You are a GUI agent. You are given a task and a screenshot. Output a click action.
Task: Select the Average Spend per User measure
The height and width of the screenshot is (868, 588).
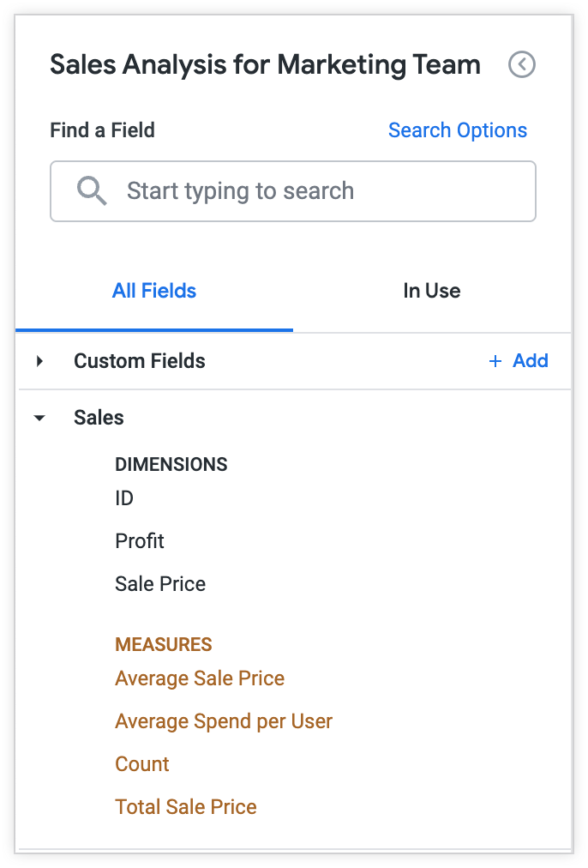(224, 721)
